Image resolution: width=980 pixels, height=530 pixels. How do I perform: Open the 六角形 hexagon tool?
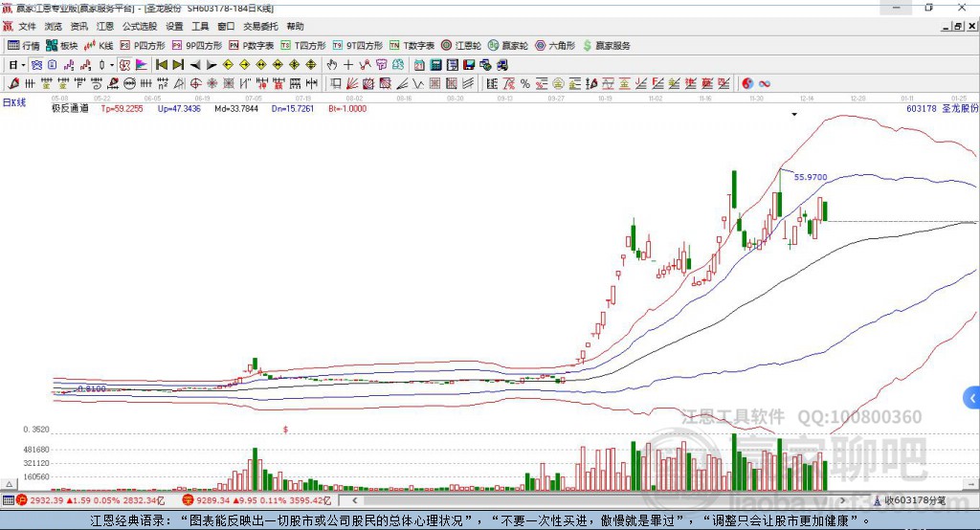pos(555,45)
